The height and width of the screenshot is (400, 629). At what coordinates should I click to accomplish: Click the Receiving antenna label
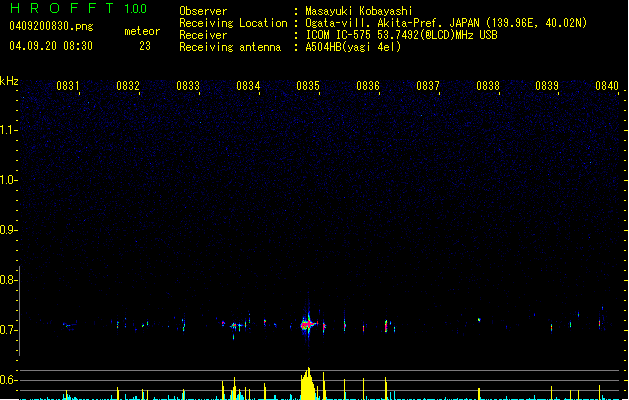(230, 47)
